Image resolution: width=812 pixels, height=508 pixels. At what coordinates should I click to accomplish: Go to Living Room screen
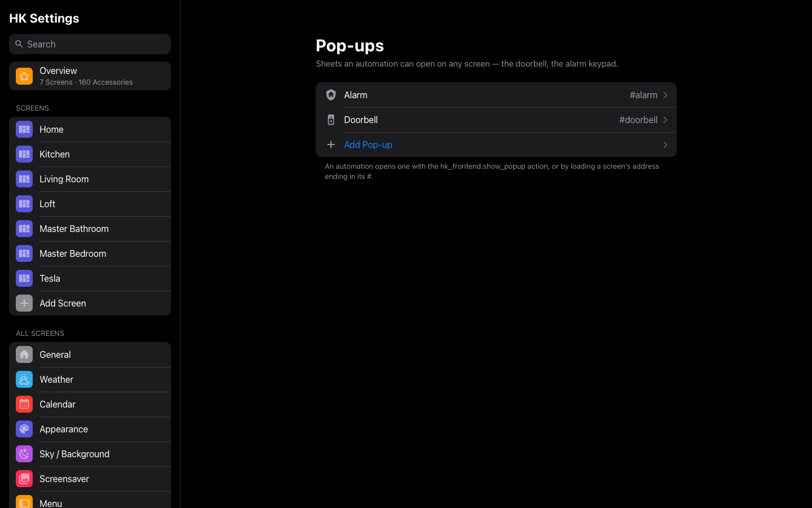click(x=90, y=179)
